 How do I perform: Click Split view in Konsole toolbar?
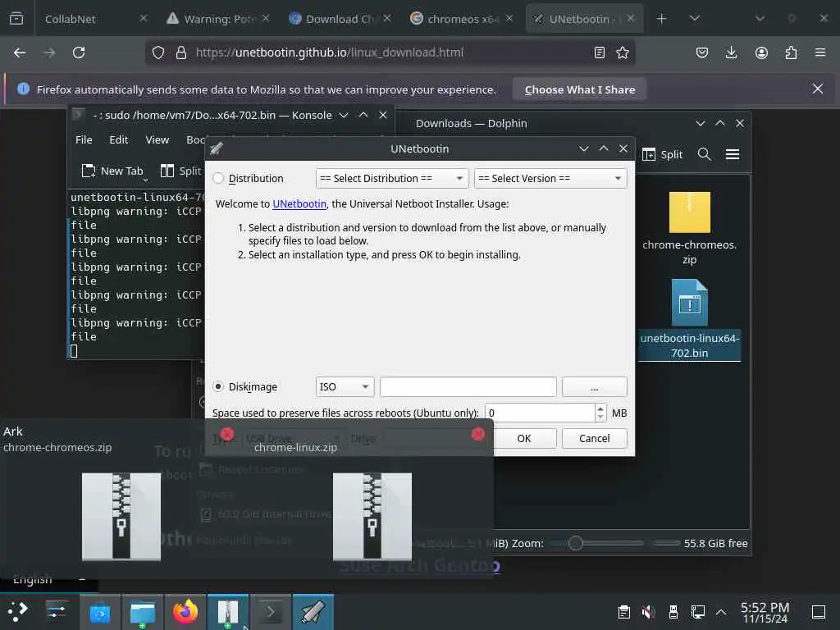point(181,171)
